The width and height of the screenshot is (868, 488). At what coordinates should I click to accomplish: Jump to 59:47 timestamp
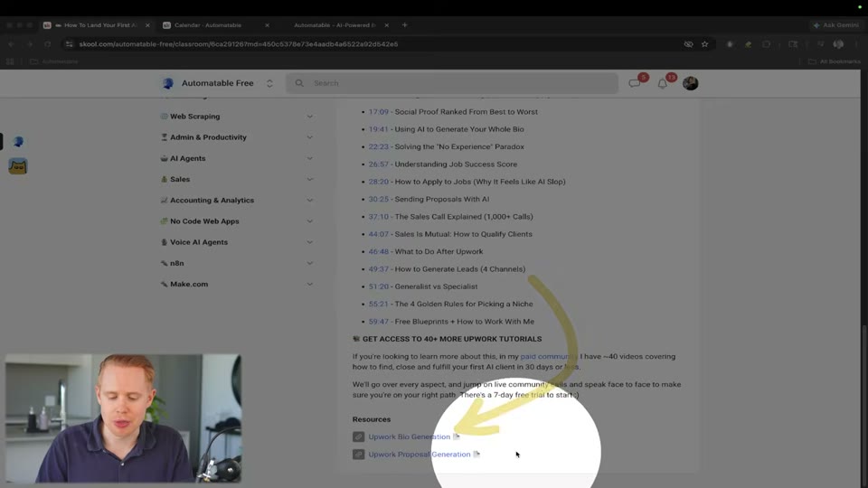379,322
